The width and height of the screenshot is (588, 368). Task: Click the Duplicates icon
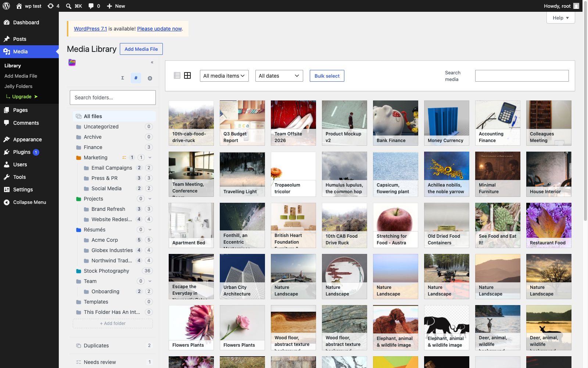click(79, 346)
